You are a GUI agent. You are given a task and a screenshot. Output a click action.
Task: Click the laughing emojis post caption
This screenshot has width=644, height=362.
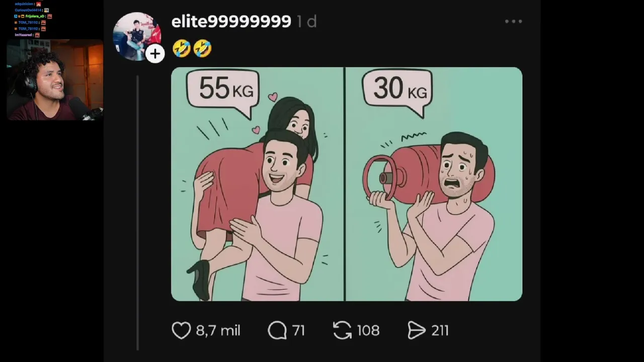point(192,49)
